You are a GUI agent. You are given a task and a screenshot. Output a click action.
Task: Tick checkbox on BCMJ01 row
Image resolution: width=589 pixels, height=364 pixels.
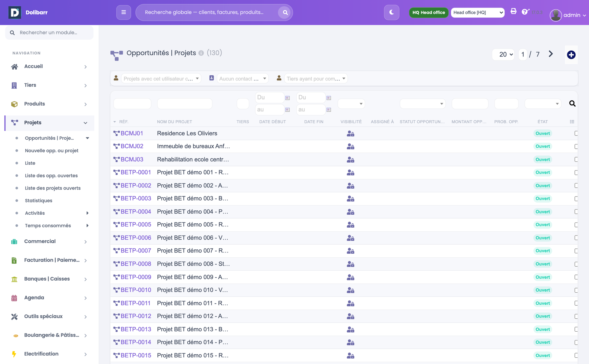click(x=576, y=133)
